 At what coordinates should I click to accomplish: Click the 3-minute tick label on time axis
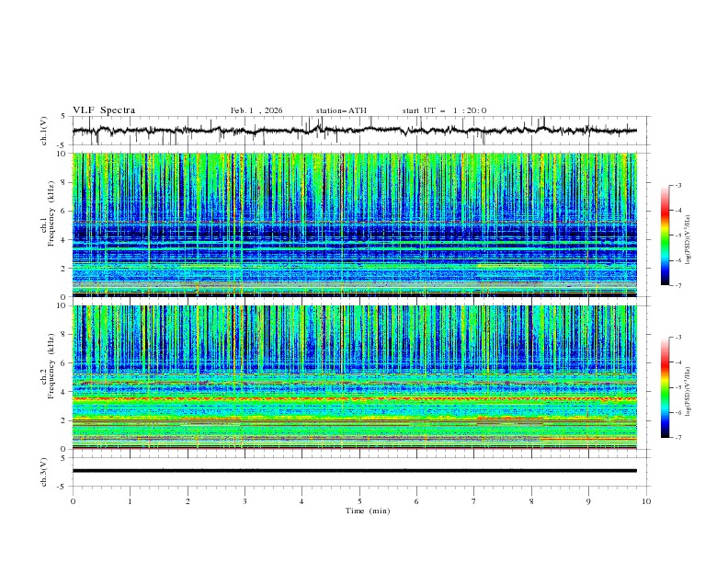(245, 500)
